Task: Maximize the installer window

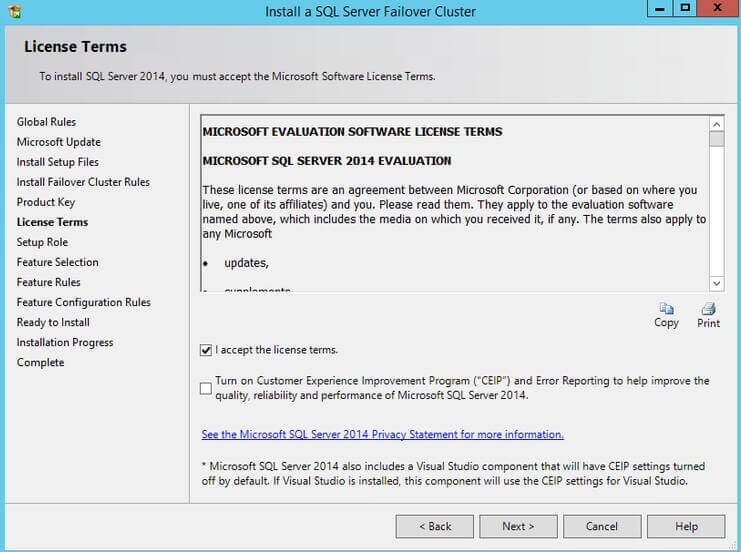Action: tap(685, 8)
